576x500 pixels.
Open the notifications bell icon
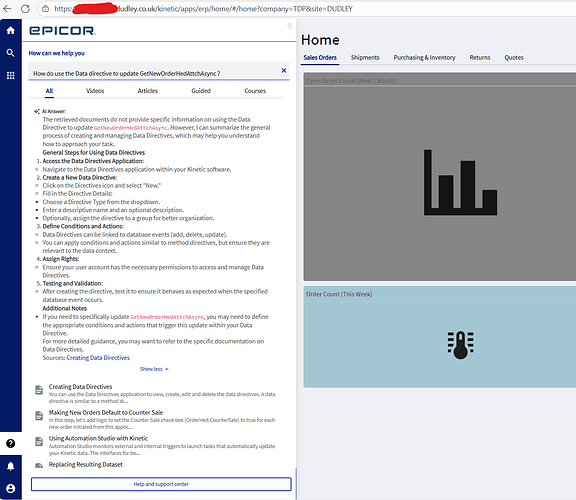coord(11,466)
